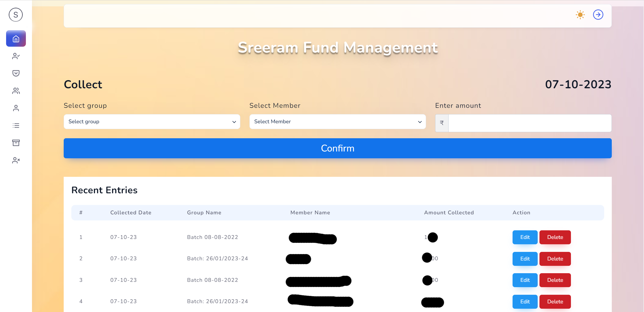Click the logout arrow icon at top right
The height and width of the screenshot is (312, 644).
pyautogui.click(x=598, y=15)
